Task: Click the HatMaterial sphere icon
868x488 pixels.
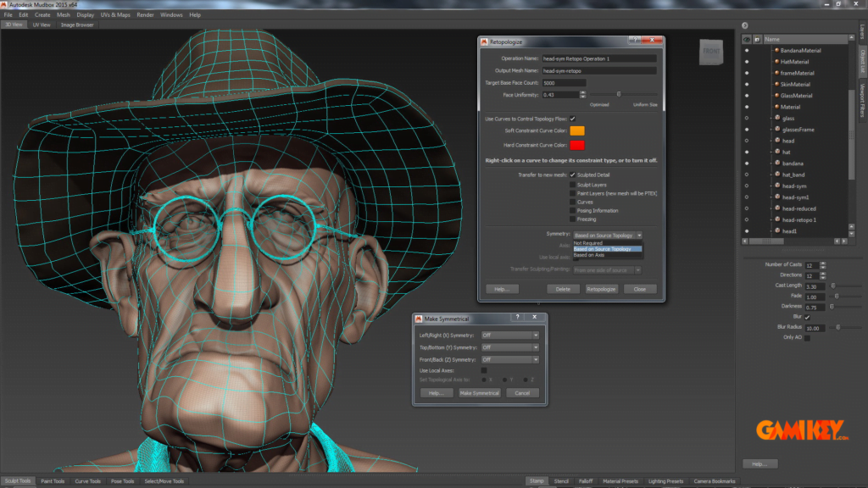Action: (x=776, y=61)
